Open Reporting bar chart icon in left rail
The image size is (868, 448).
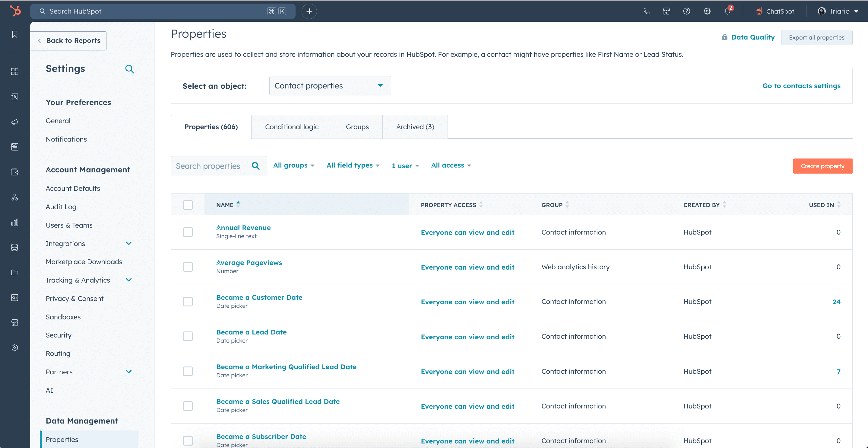[15, 222]
